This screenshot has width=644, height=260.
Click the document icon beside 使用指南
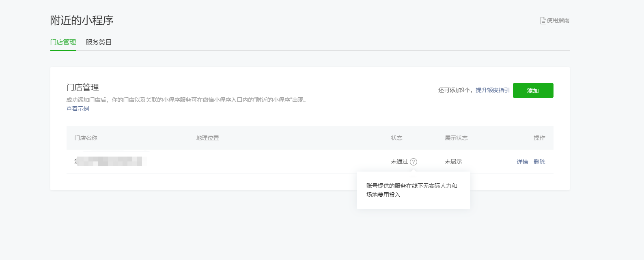[x=543, y=21]
